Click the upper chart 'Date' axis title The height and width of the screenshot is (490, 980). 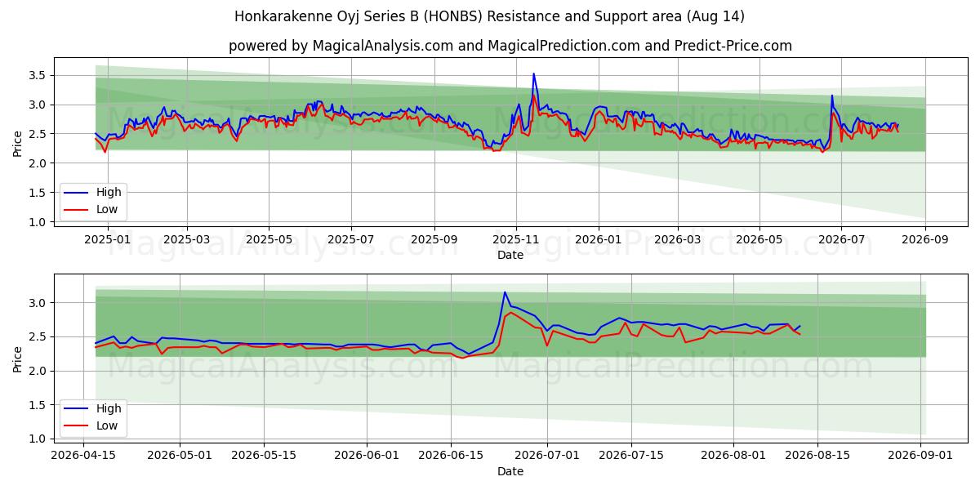pos(510,255)
